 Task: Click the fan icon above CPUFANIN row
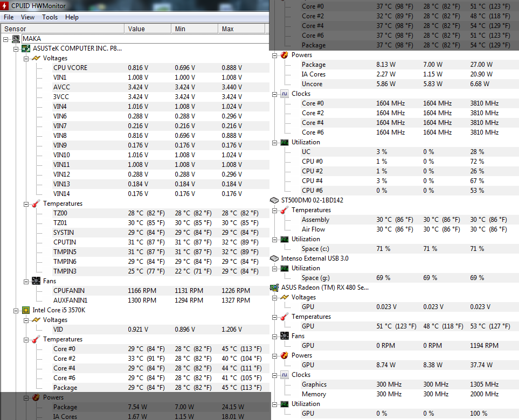tap(36, 281)
